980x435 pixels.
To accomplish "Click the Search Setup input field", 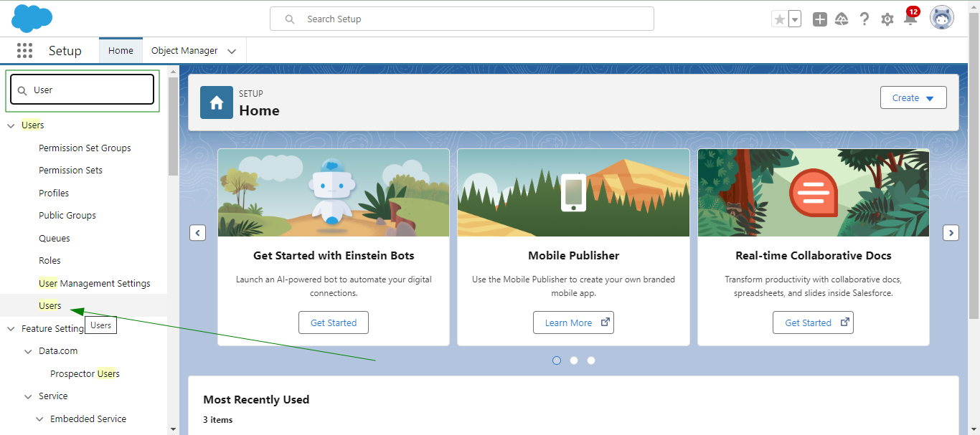I will (x=462, y=19).
